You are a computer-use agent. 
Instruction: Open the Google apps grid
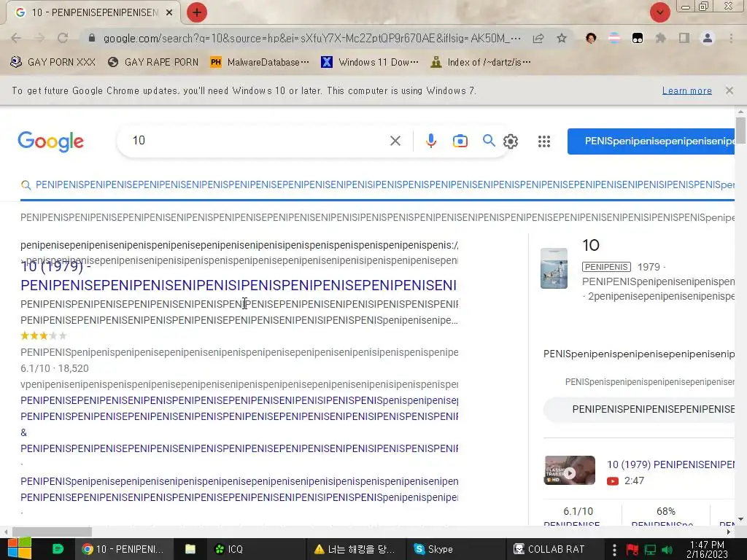pos(544,141)
